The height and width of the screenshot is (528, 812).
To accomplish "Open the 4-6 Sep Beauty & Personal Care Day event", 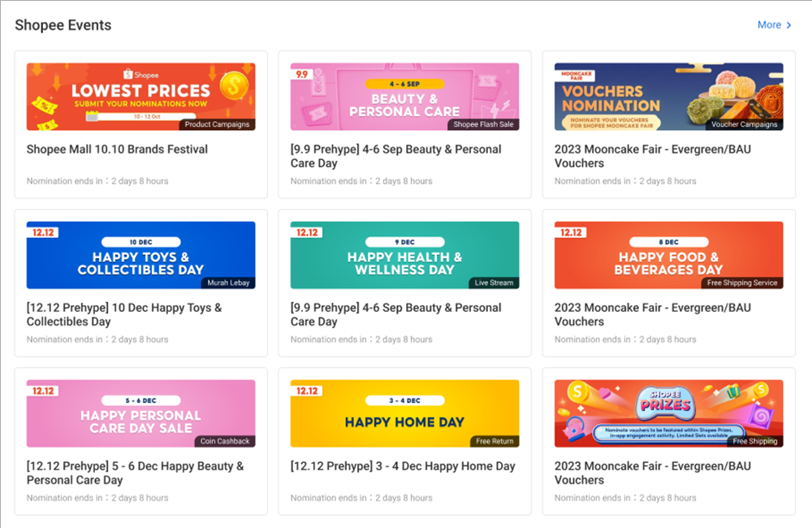I will [x=395, y=156].
